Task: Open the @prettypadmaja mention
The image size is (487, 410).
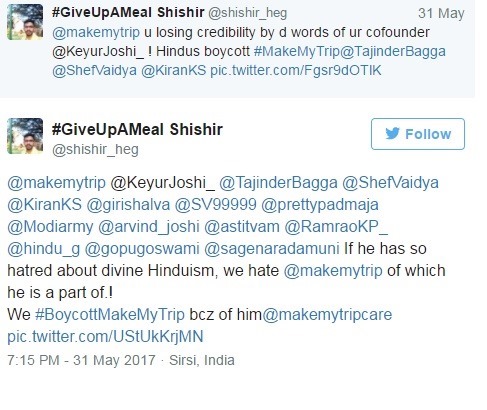Action: tap(320, 205)
